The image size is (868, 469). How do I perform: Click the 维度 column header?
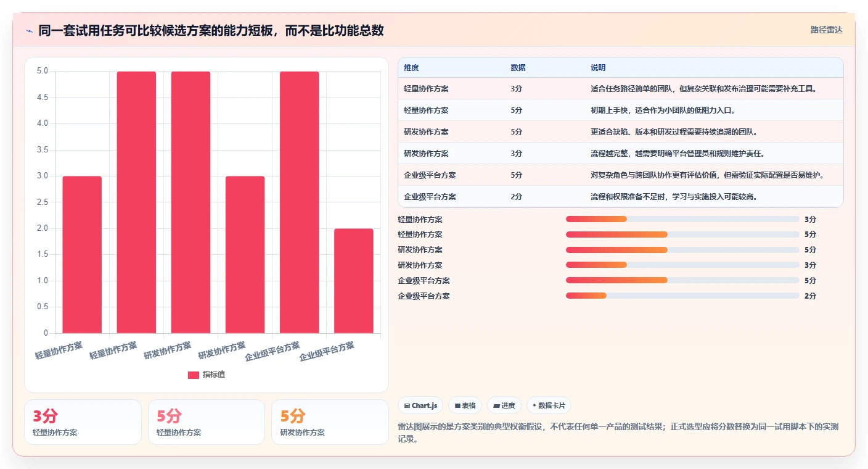click(x=411, y=68)
